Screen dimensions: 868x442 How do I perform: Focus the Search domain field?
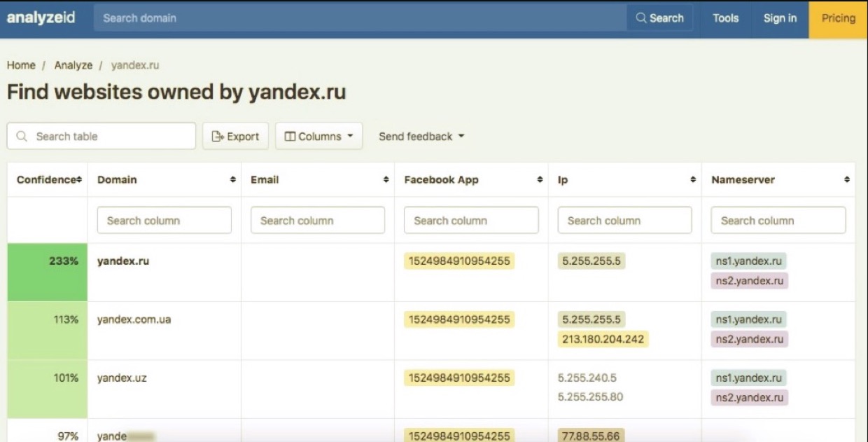pyautogui.click(x=360, y=18)
